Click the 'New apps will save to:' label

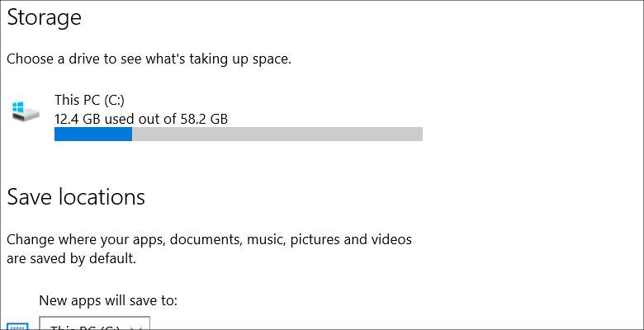(x=108, y=300)
